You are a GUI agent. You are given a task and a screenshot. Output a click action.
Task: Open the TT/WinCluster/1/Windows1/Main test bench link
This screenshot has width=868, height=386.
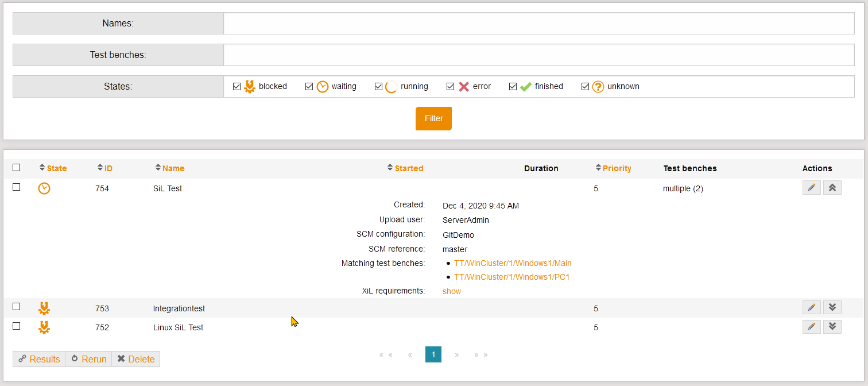tap(513, 263)
